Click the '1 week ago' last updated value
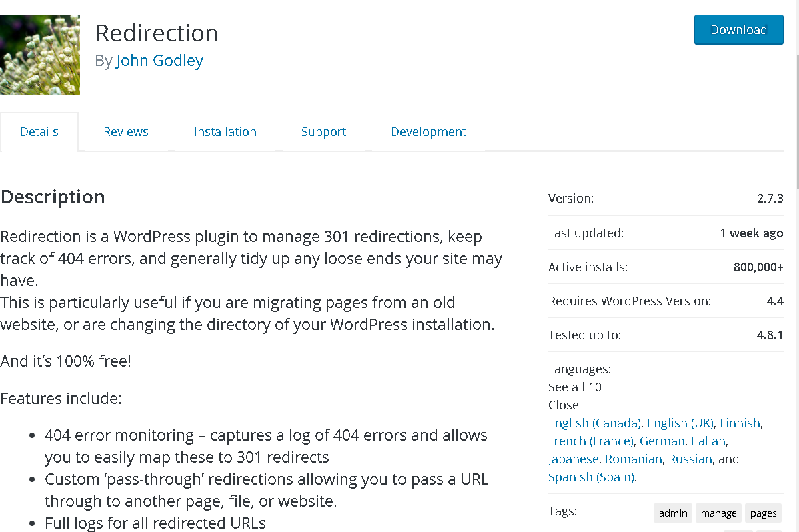 click(752, 233)
